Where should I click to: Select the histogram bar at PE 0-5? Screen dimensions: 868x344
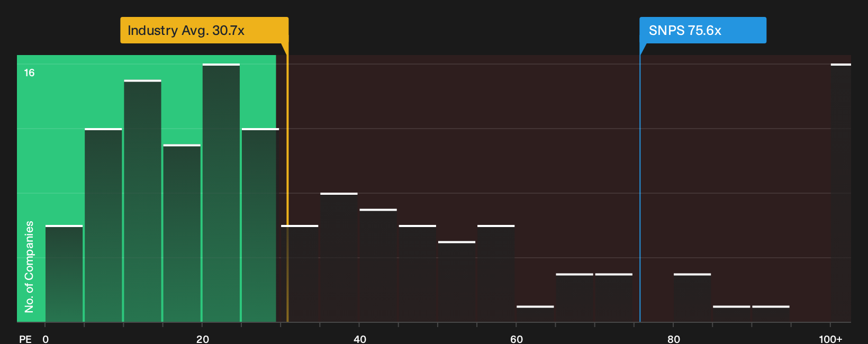(x=64, y=274)
